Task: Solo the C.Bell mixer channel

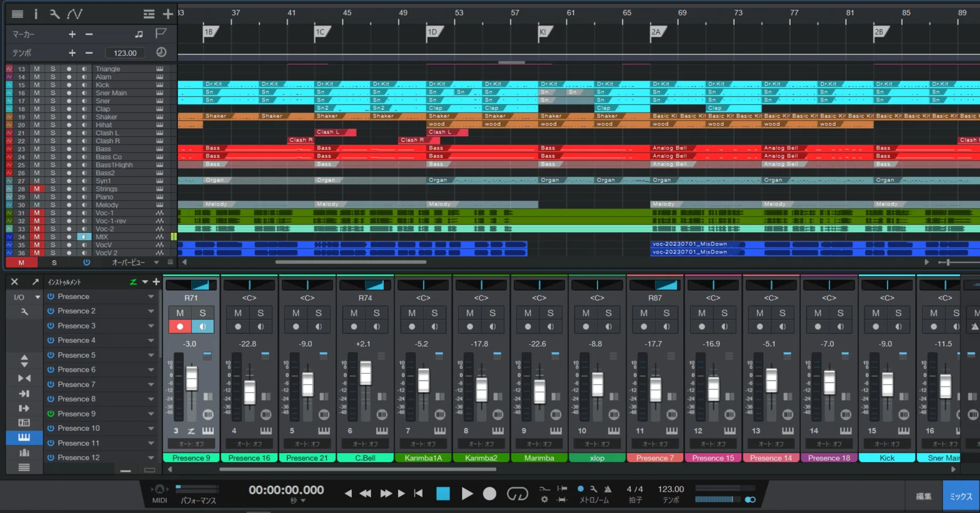Action: 376,313
